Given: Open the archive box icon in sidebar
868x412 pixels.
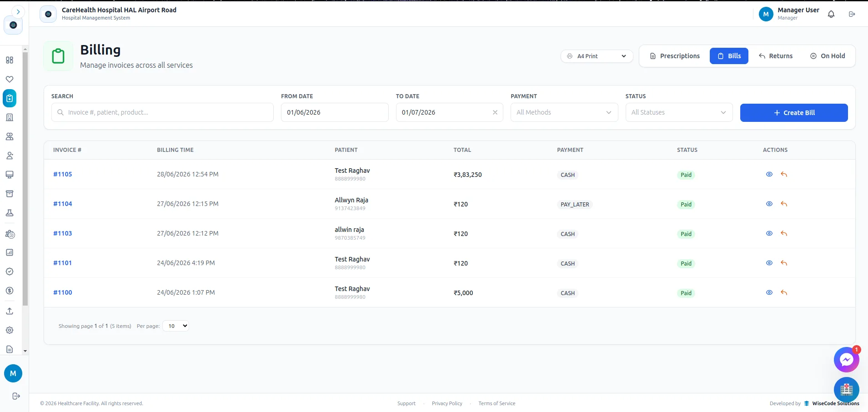Looking at the screenshot, I should (x=10, y=194).
